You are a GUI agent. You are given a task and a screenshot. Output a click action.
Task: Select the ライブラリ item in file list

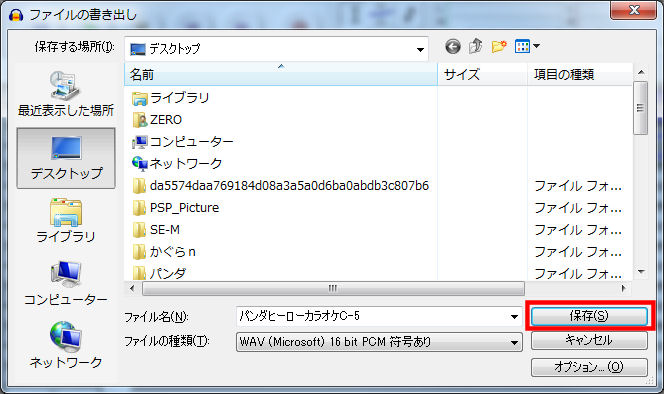[x=171, y=98]
